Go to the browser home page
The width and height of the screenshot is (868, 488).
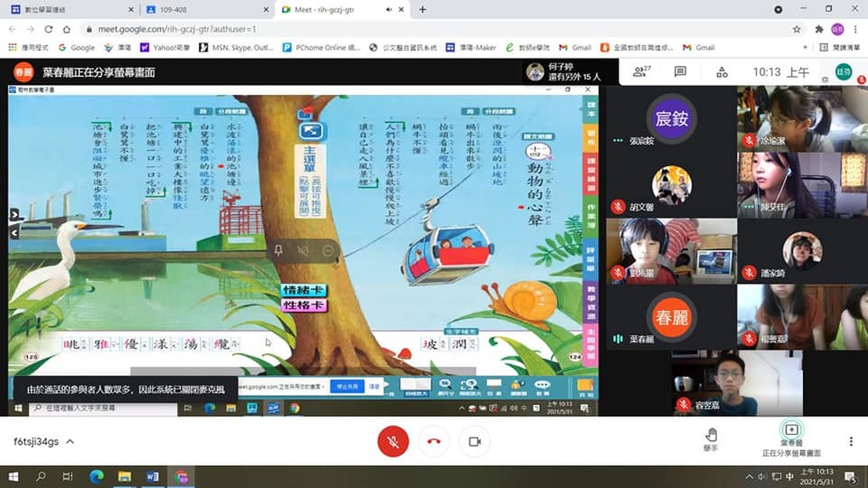pyautogui.click(x=67, y=30)
